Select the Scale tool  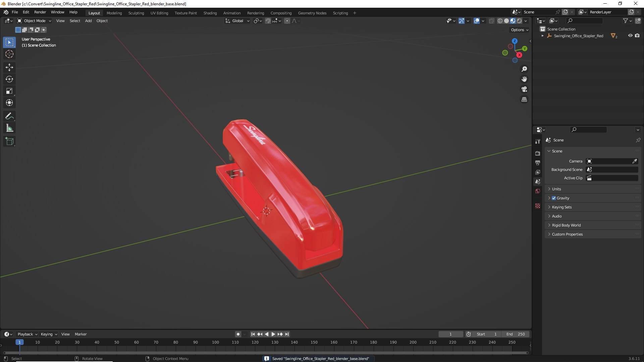click(x=9, y=91)
